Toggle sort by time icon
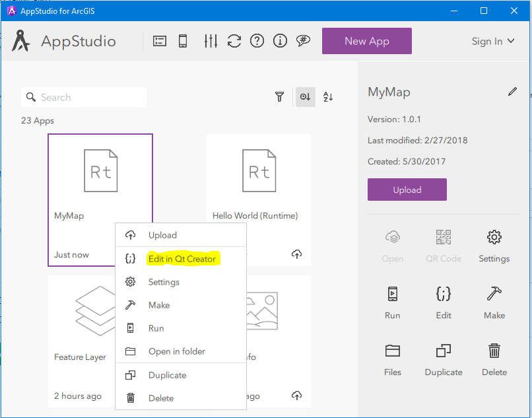 coord(306,97)
